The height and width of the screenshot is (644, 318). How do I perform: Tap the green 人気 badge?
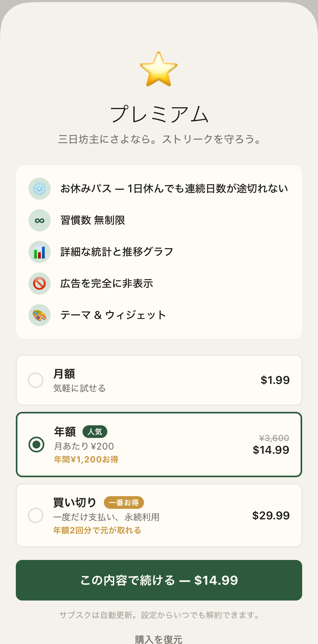95,432
